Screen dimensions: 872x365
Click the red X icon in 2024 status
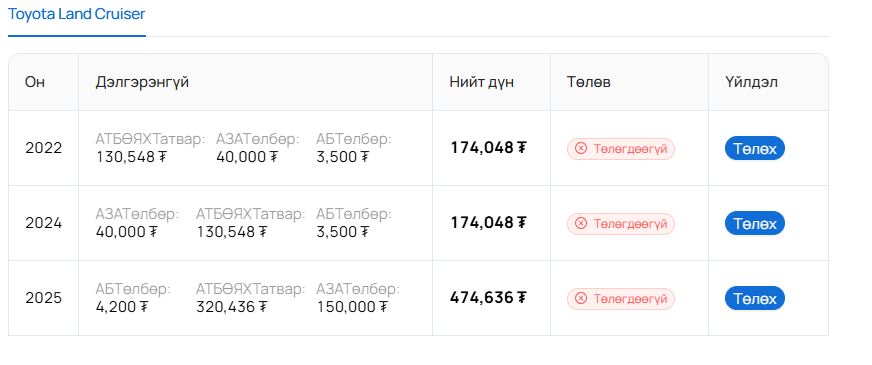581,224
